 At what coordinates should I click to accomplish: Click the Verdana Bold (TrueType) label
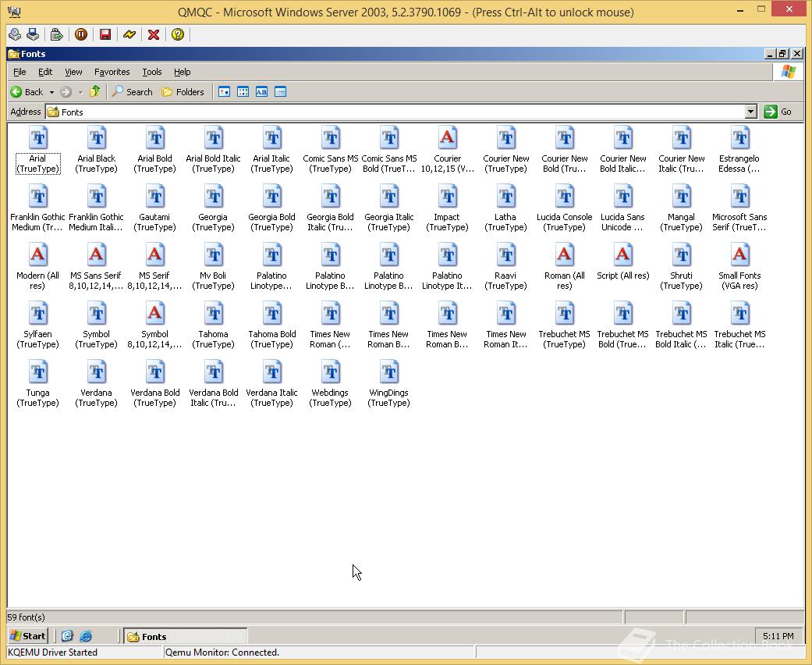tap(155, 397)
